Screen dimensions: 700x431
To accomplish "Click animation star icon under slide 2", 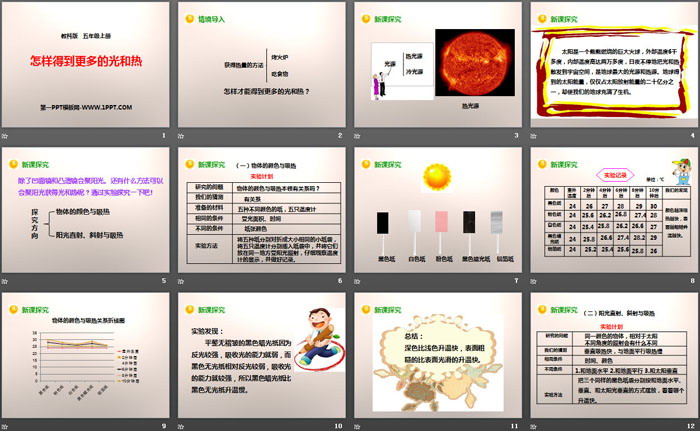I will click(x=181, y=136).
